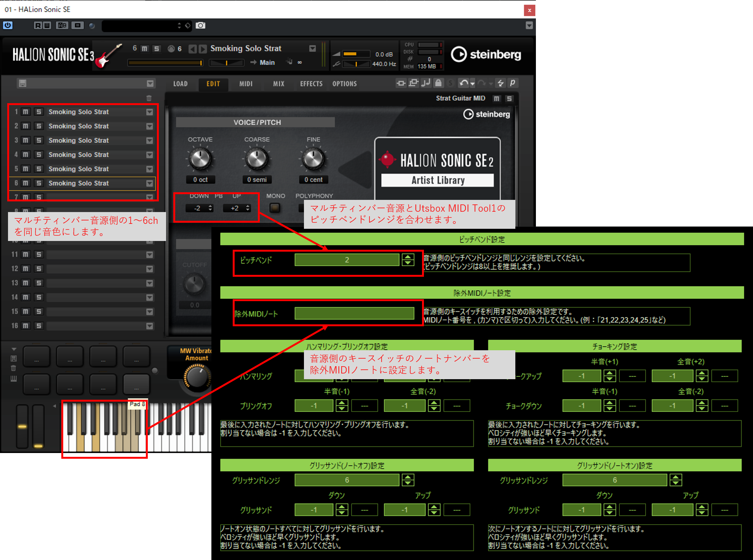
Task: Mute the Strat Guitar MID layer
Action: point(497,99)
